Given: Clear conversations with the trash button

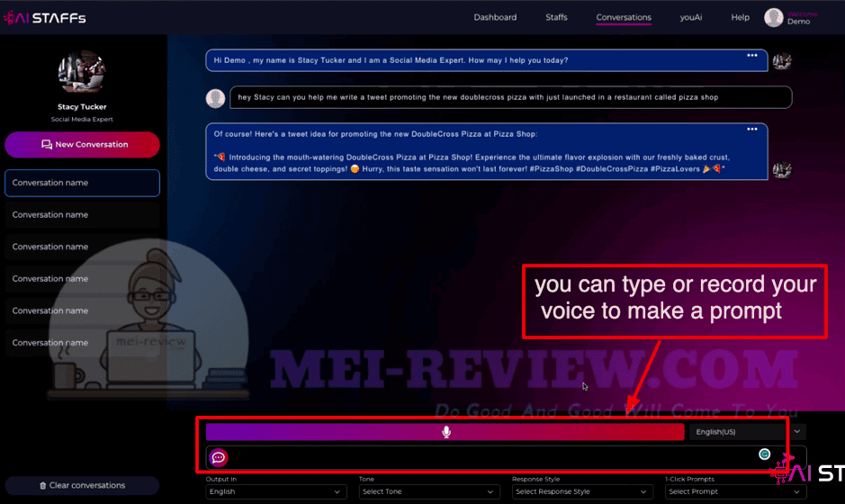Looking at the screenshot, I should tap(82, 486).
